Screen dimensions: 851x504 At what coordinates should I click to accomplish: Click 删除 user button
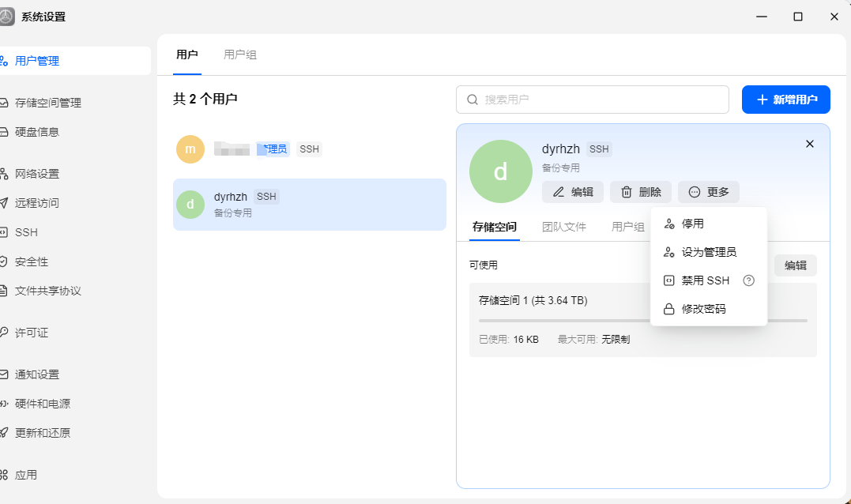click(x=640, y=192)
